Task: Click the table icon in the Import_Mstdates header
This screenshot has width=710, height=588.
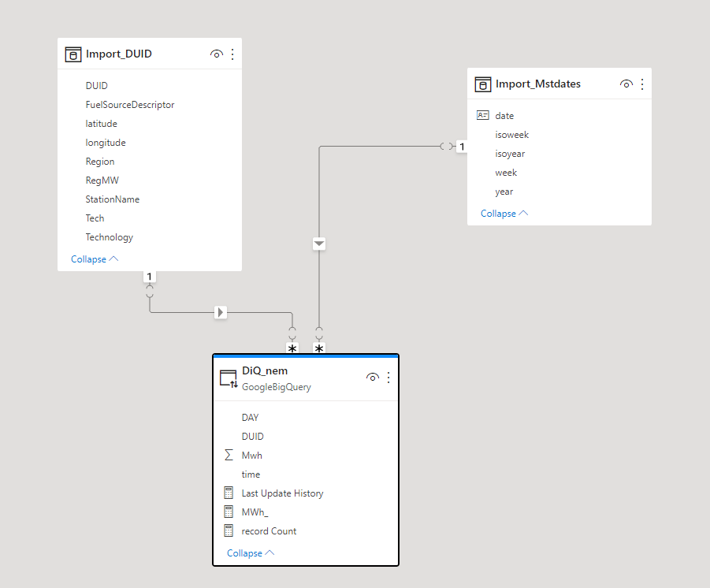Action: click(x=482, y=84)
